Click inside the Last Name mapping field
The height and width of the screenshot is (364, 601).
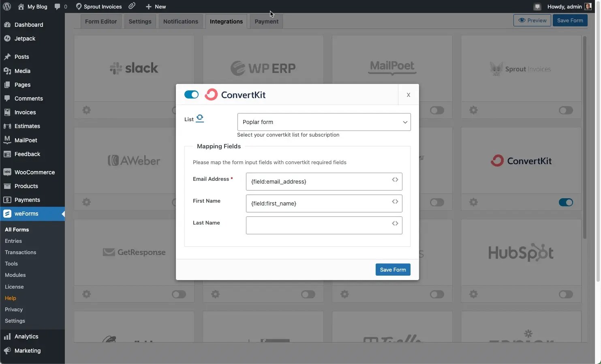point(320,225)
